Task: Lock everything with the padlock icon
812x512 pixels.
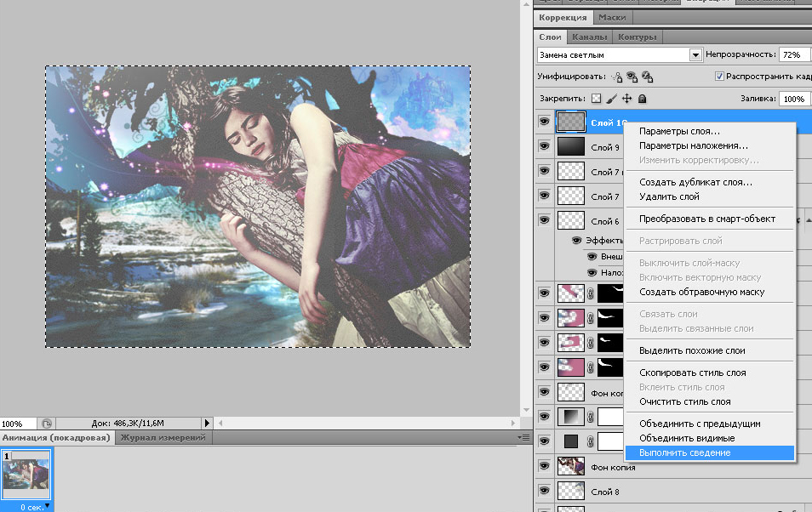Action: pyautogui.click(x=642, y=99)
